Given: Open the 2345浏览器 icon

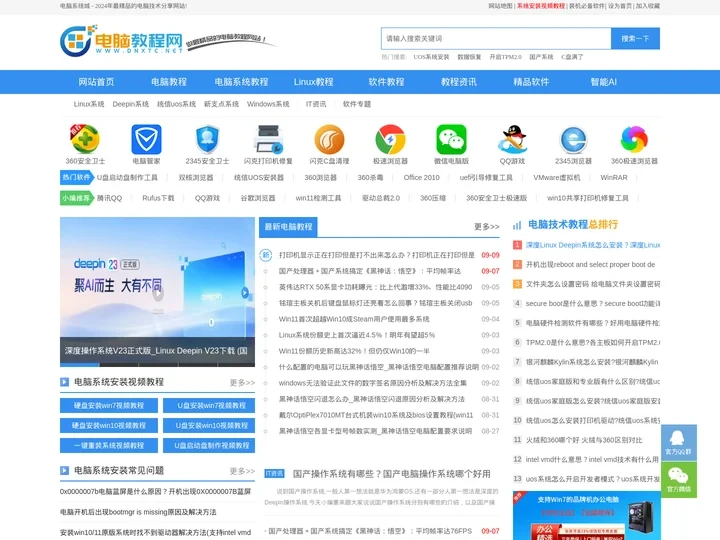Looking at the screenshot, I should pos(573,139).
